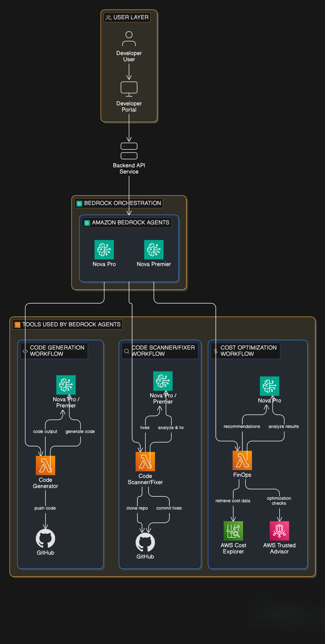Click the AWS Cost Explorer icon
This screenshot has height=644, width=325.
click(233, 531)
